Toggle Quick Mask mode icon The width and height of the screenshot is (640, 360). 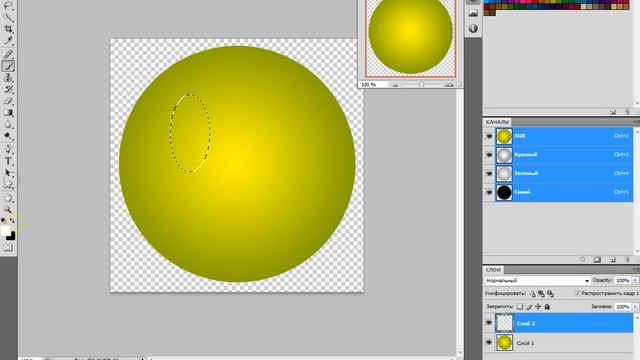(8, 248)
